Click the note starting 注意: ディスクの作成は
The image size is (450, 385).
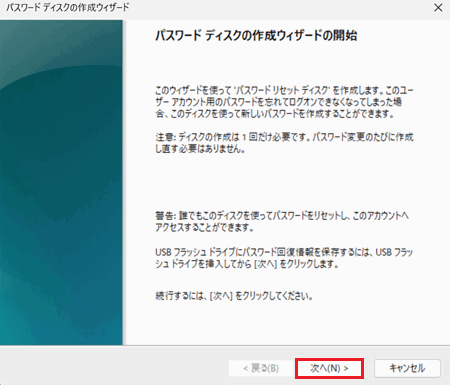(x=284, y=143)
